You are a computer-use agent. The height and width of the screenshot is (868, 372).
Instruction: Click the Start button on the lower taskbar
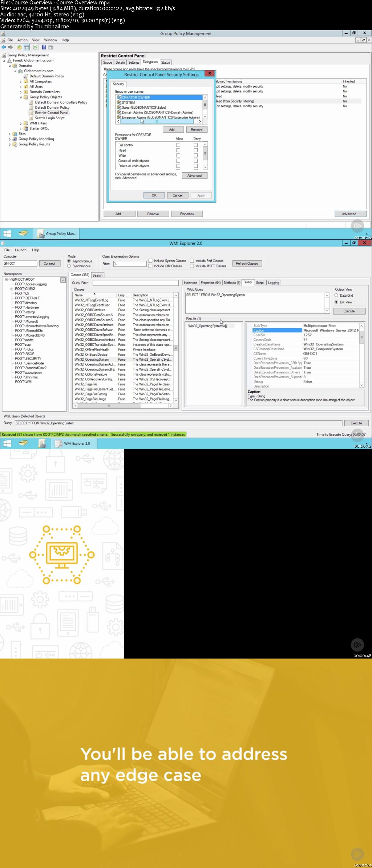[7, 443]
